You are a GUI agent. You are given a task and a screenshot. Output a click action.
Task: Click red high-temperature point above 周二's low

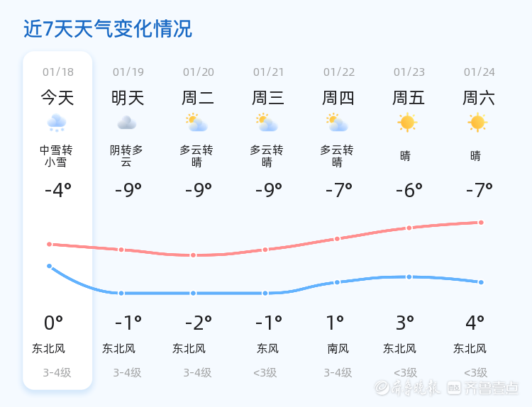pos(193,255)
